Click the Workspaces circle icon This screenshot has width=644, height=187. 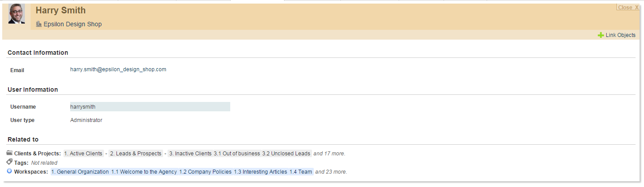coord(10,171)
